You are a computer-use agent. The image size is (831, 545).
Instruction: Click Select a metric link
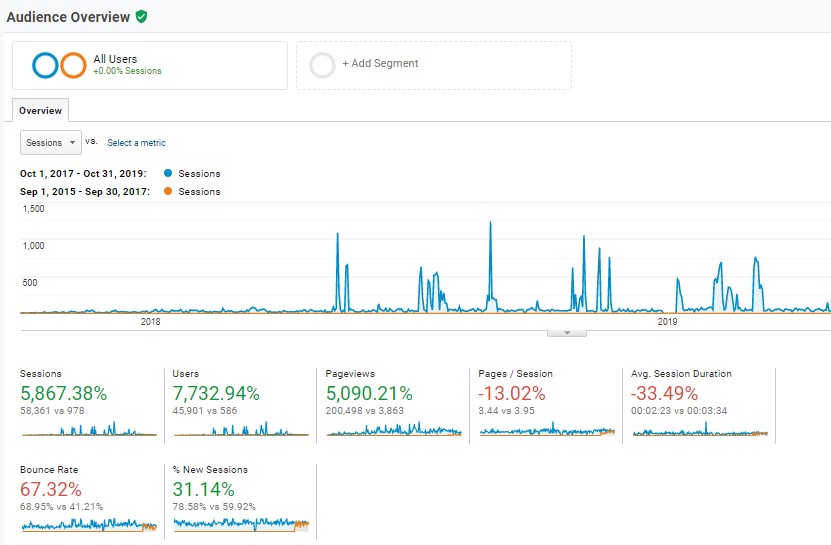pos(136,143)
